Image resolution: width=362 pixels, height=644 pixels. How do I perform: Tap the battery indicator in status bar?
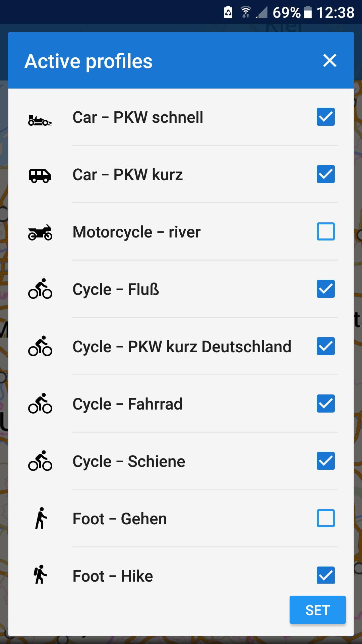click(x=308, y=13)
